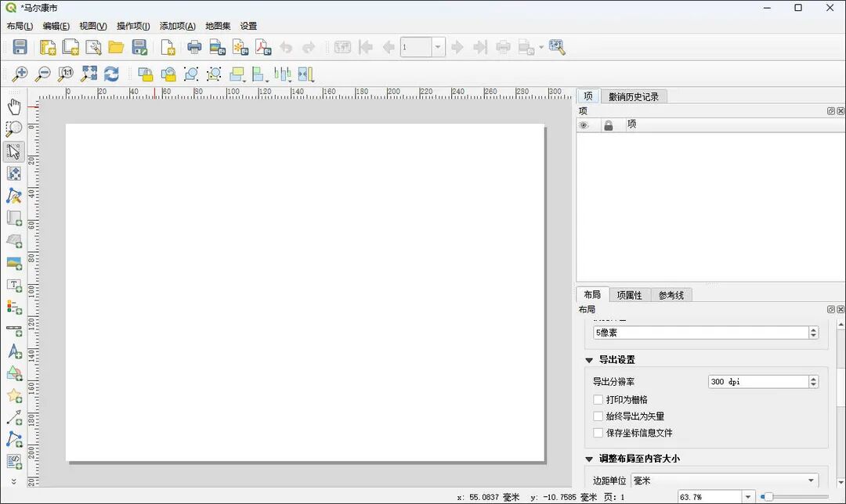Image resolution: width=846 pixels, height=504 pixels.
Task: Click the eye visibility column header
Action: [584, 125]
